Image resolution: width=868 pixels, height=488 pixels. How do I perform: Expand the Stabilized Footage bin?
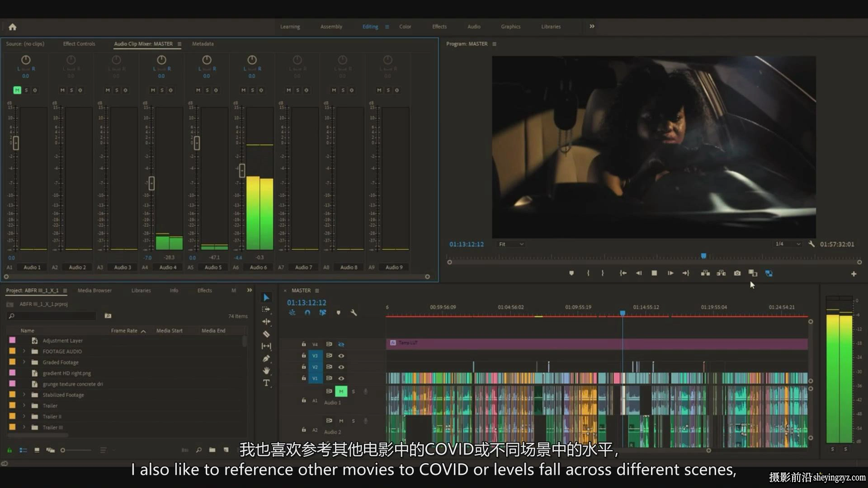pos(24,394)
